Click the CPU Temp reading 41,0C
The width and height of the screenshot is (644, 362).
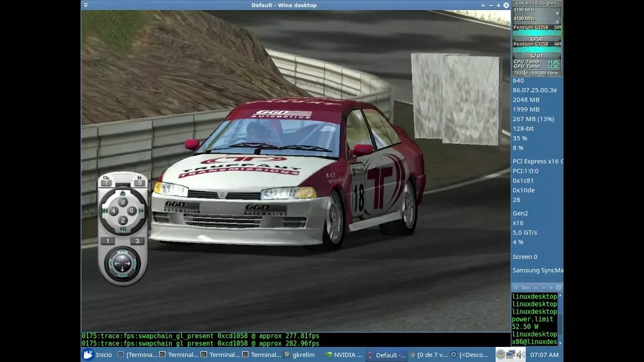coord(553,62)
